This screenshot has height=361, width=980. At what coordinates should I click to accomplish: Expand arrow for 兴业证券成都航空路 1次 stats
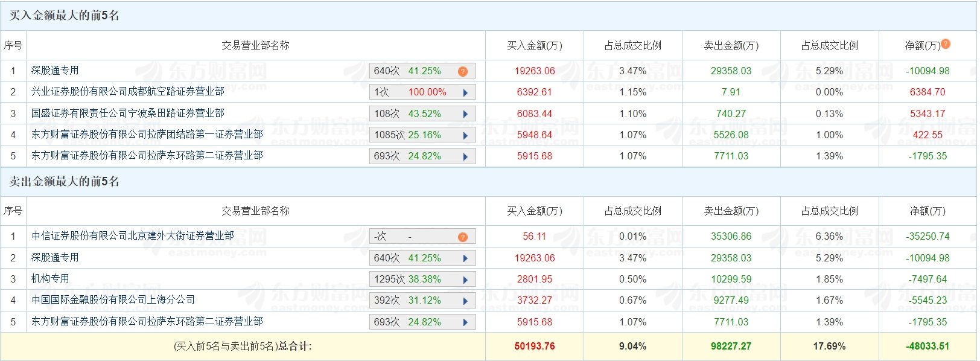click(x=465, y=92)
